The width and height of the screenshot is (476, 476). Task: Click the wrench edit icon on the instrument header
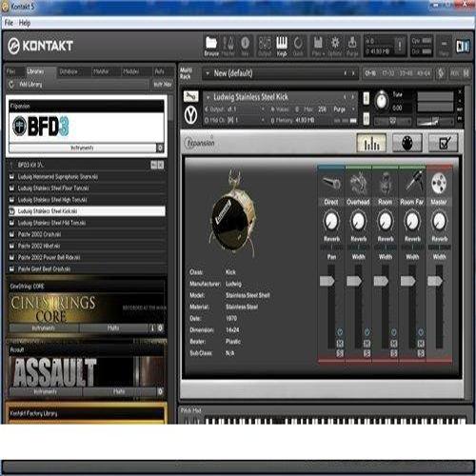click(x=190, y=96)
